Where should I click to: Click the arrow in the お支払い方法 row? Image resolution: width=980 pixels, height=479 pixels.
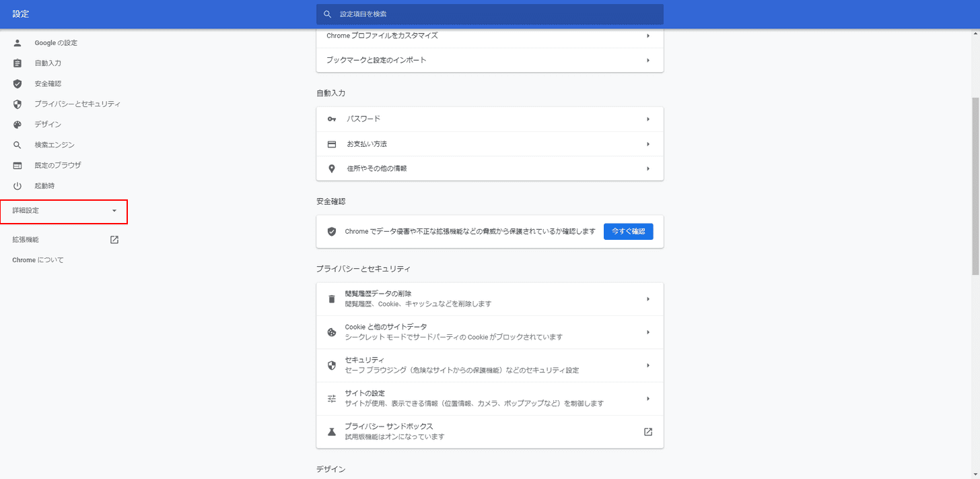tap(648, 144)
